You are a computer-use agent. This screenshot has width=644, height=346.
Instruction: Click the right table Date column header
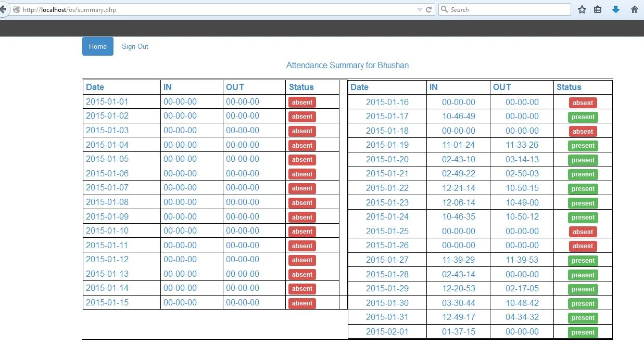coord(360,87)
